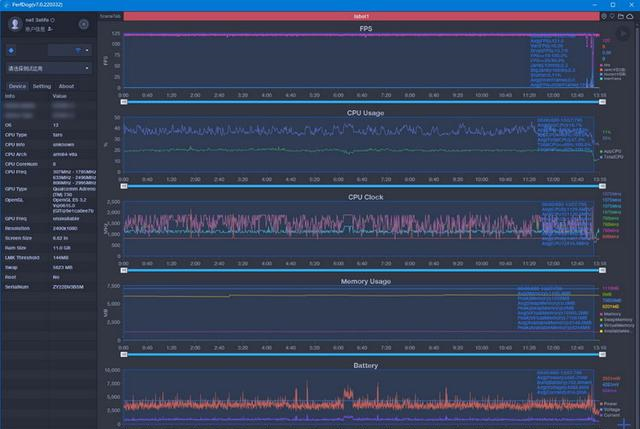
Task: Open the device connection dropdown arrow
Action: coord(87,51)
